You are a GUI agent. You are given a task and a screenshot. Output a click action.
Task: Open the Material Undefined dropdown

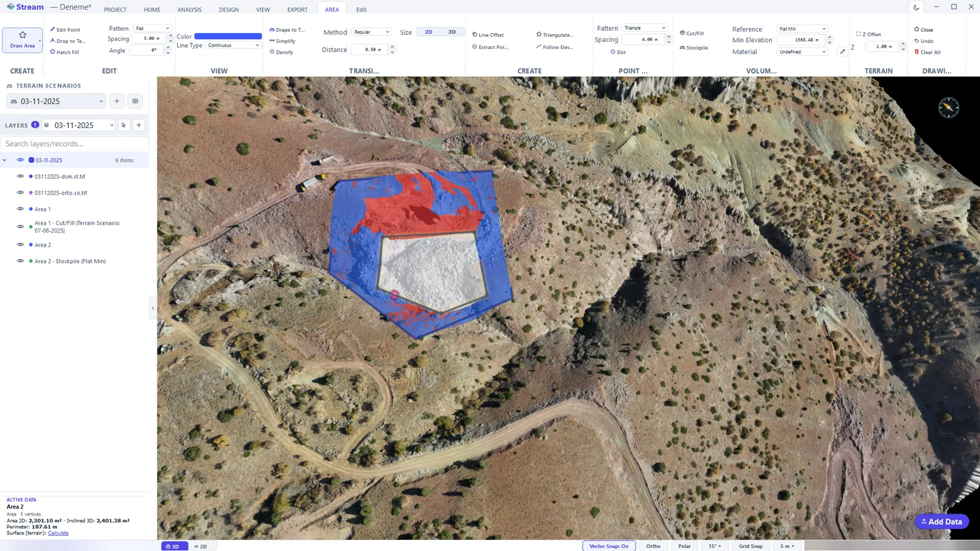coord(802,52)
